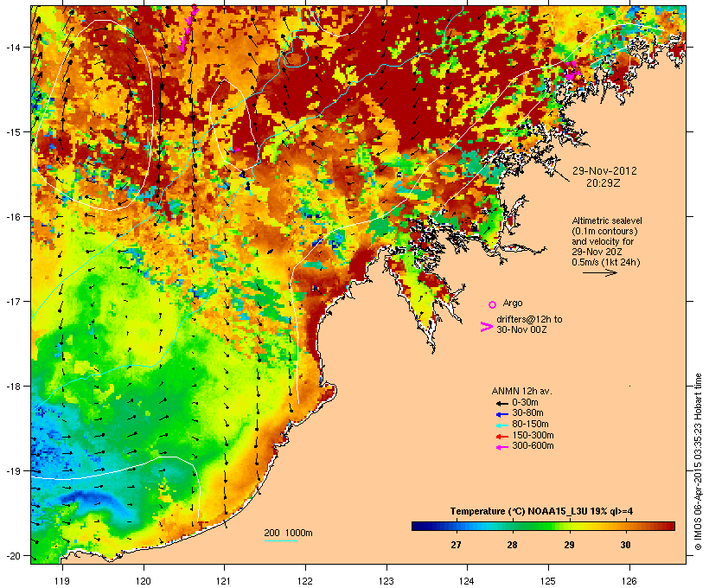
Task: Click latitude axis label -16
Action: pyautogui.click(x=13, y=217)
